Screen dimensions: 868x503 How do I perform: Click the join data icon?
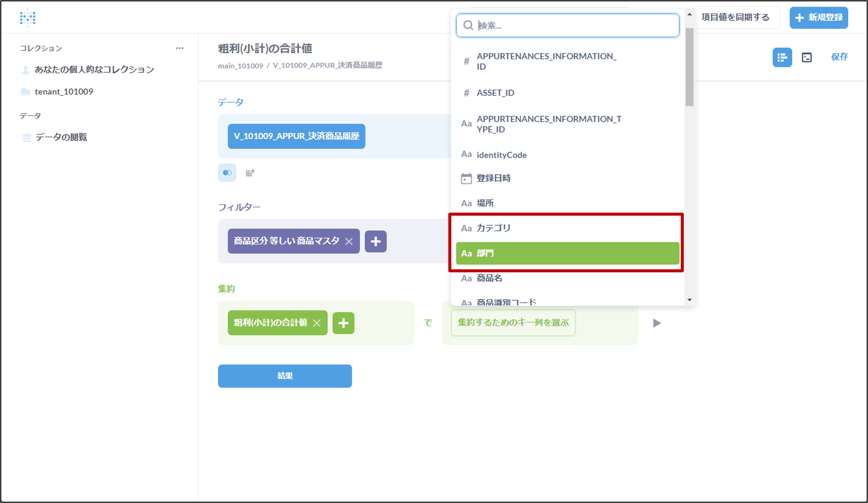pyautogui.click(x=227, y=173)
